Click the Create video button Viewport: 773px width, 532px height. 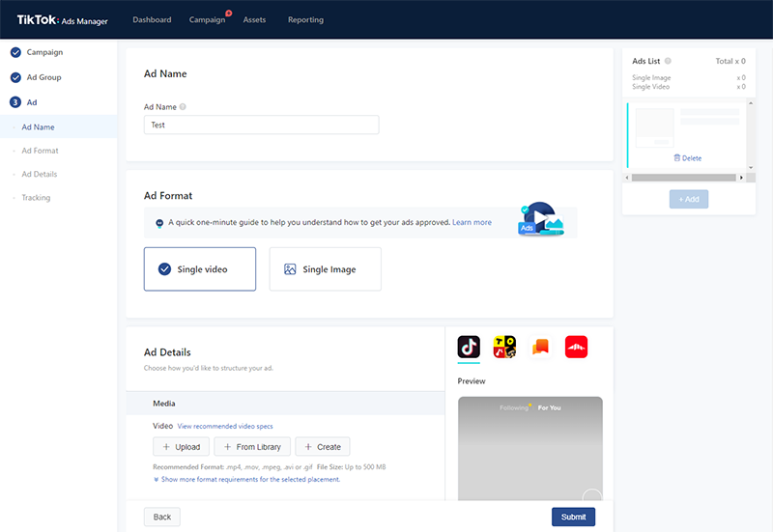(x=323, y=447)
